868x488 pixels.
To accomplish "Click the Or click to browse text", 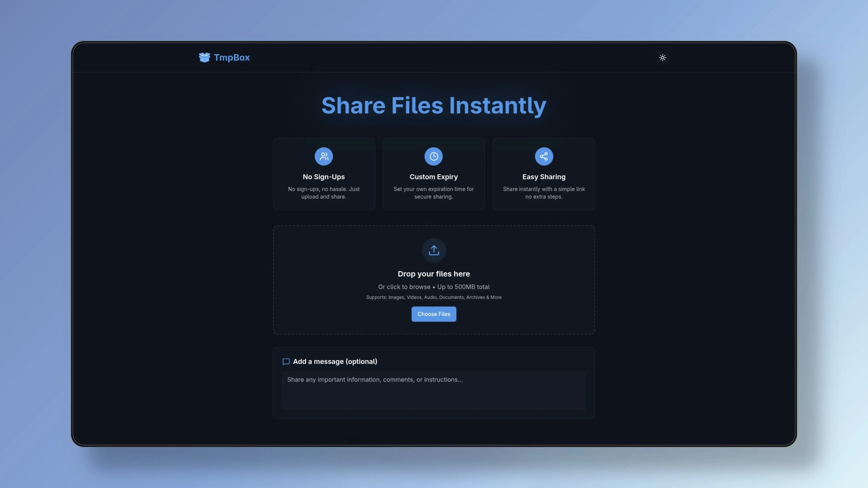I will click(x=404, y=287).
